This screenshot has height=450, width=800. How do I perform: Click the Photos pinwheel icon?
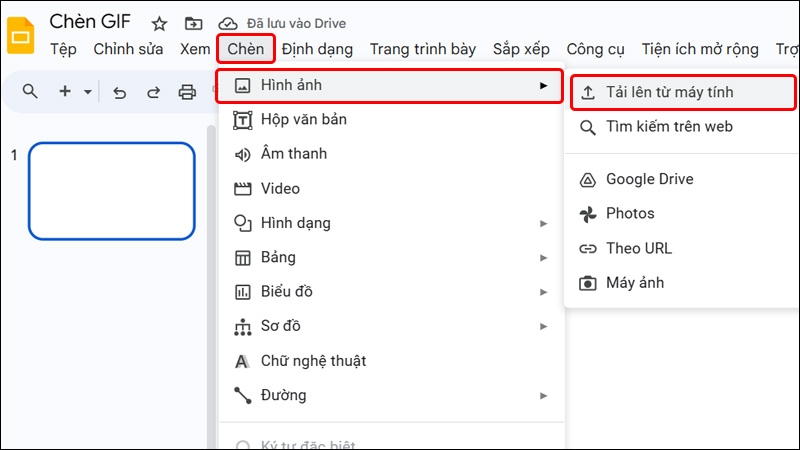point(588,214)
